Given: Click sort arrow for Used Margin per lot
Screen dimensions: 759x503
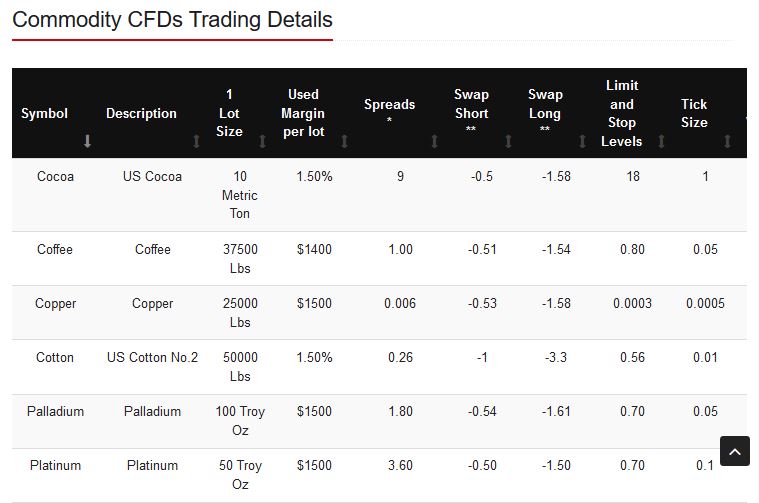Looking at the screenshot, I should pos(344,142).
